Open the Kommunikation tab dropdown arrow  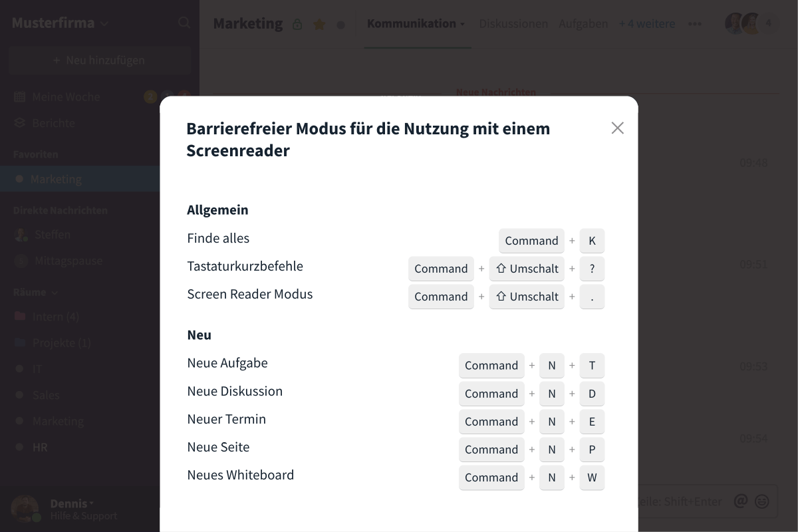pos(463,25)
